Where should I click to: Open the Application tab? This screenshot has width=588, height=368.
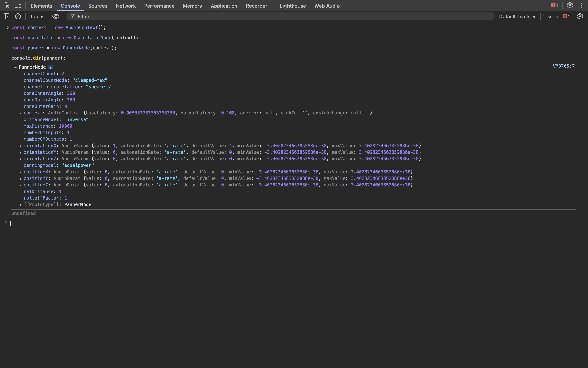click(x=224, y=6)
